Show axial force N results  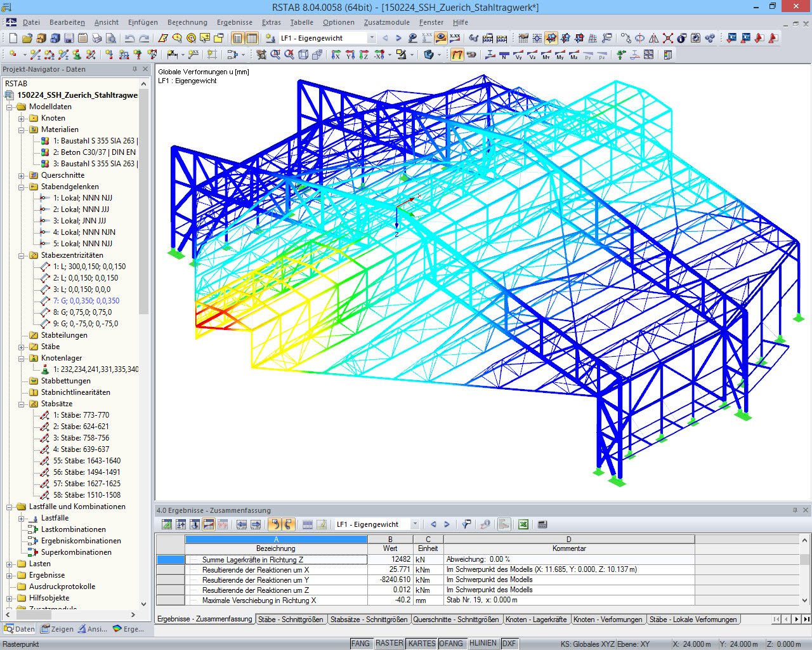point(504,55)
